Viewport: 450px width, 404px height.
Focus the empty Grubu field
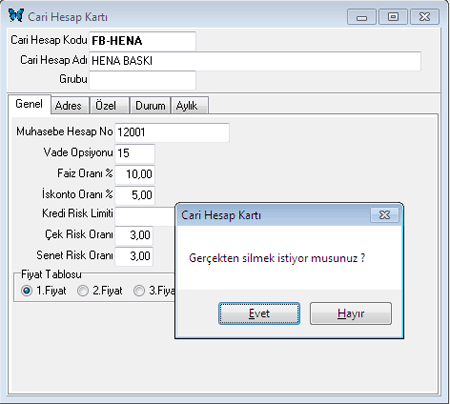coord(142,80)
